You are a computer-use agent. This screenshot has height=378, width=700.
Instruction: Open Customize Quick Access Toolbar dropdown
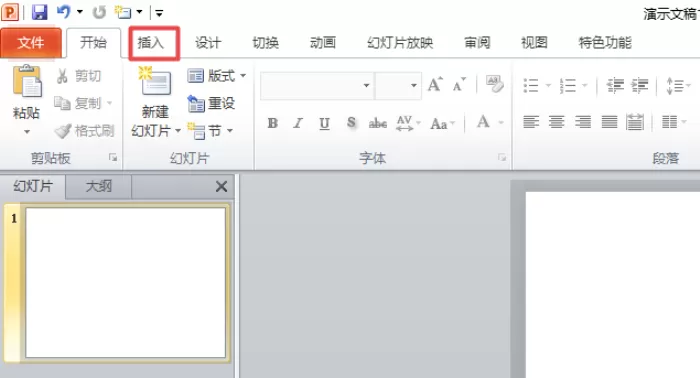[159, 13]
